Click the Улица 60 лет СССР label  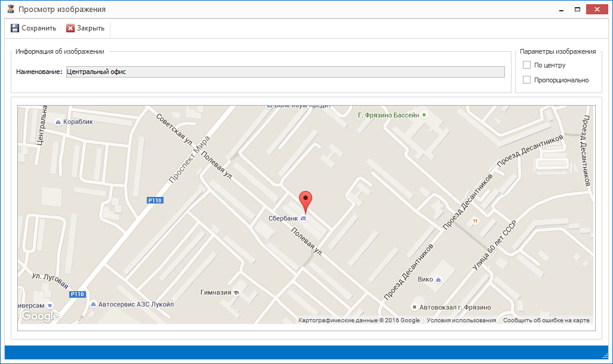tap(495, 245)
